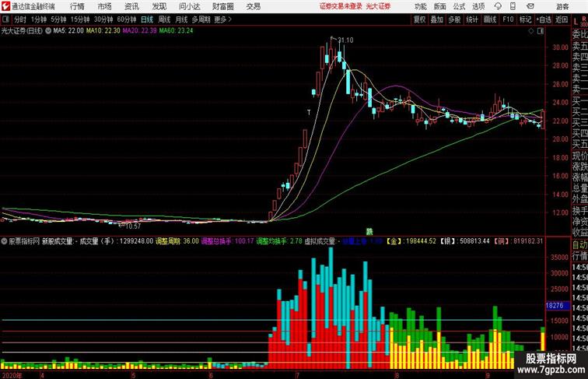Screen dimensions: 588x379
Task: Click the 31.10 high price marker
Action: click(x=345, y=40)
